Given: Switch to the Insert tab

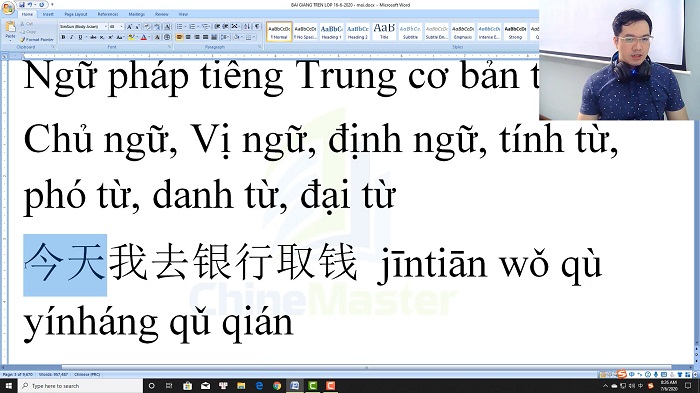Looking at the screenshot, I should pos(48,14).
